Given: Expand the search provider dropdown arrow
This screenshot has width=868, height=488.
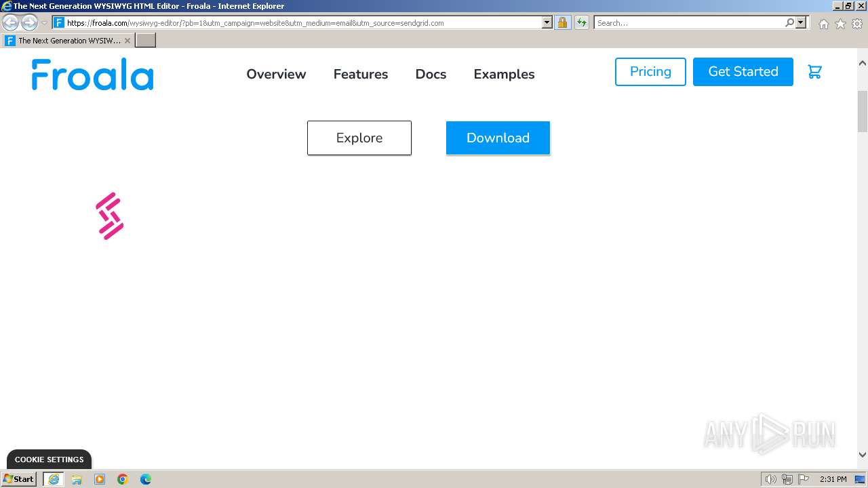Looking at the screenshot, I should click(801, 23).
